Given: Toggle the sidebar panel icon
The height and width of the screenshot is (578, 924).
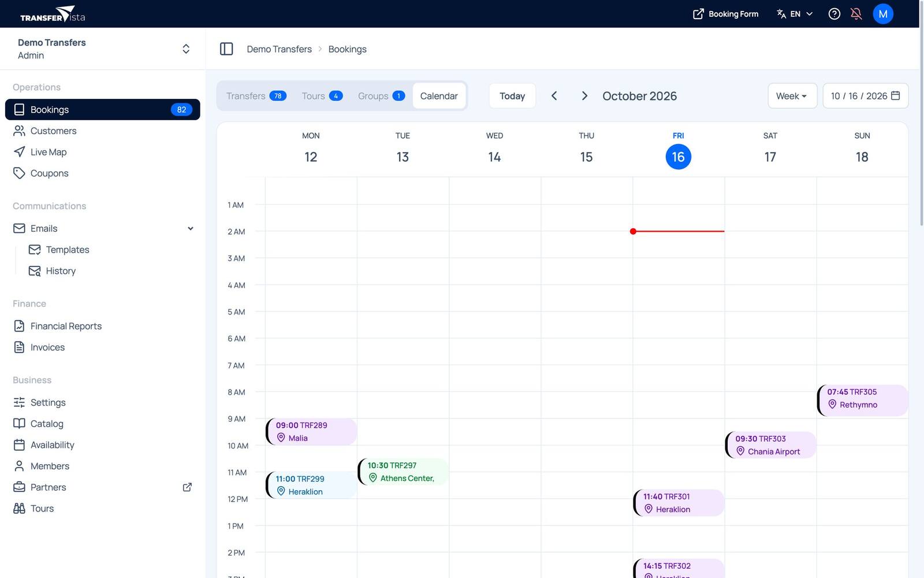Looking at the screenshot, I should click(x=226, y=49).
